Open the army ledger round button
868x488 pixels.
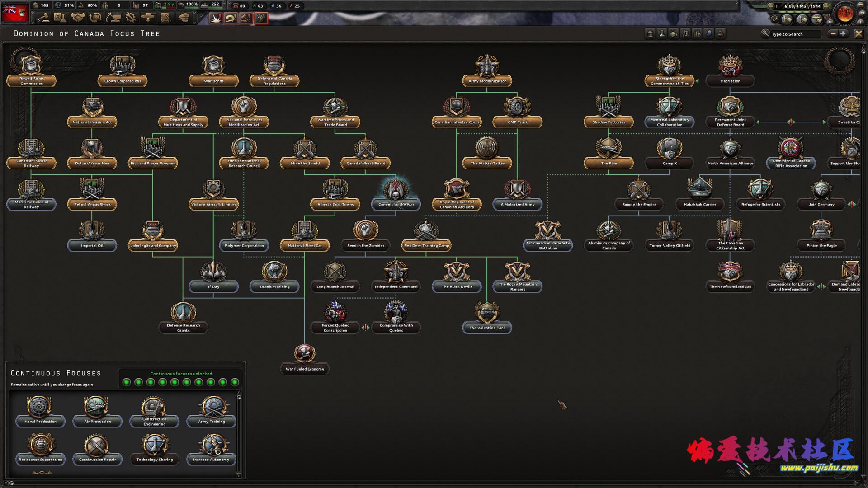[787, 19]
